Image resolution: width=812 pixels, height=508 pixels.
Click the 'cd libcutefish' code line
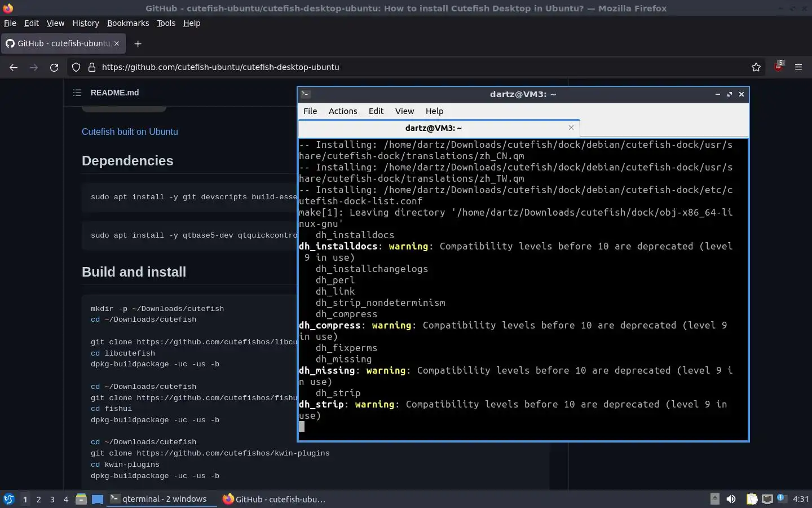pyautogui.click(x=123, y=353)
